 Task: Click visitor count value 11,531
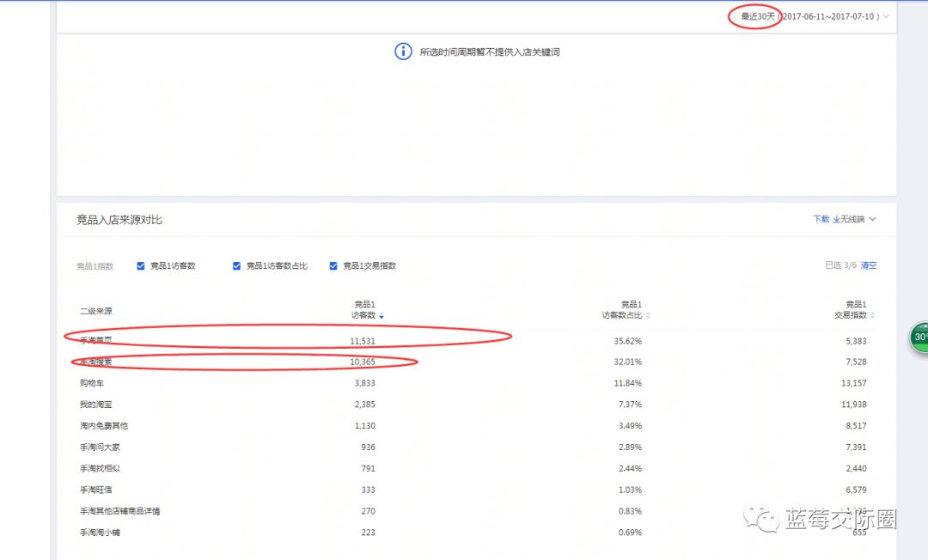point(363,341)
